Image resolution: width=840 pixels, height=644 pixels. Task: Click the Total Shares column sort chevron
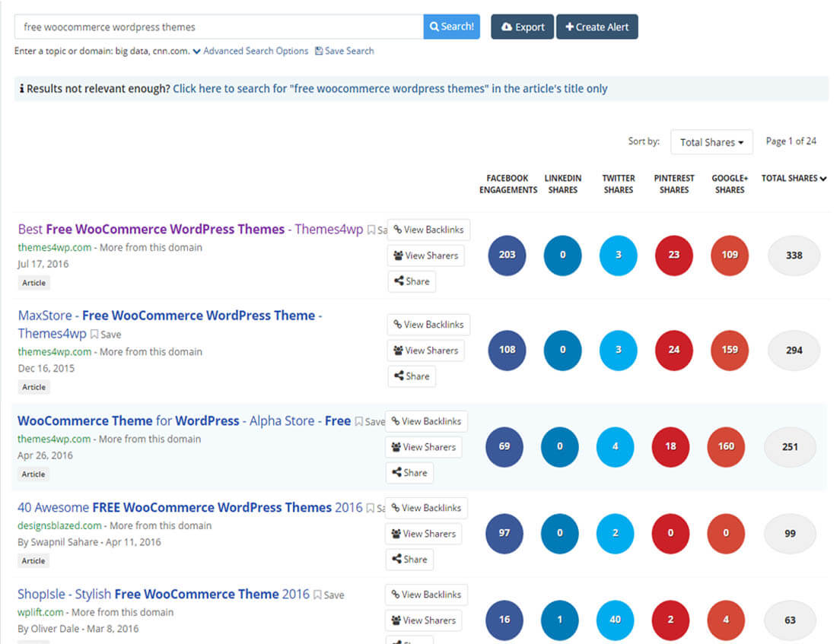pos(821,178)
